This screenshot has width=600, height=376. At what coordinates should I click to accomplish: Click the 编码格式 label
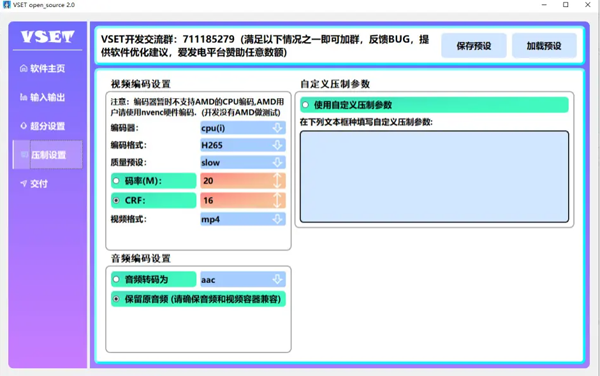pos(128,145)
